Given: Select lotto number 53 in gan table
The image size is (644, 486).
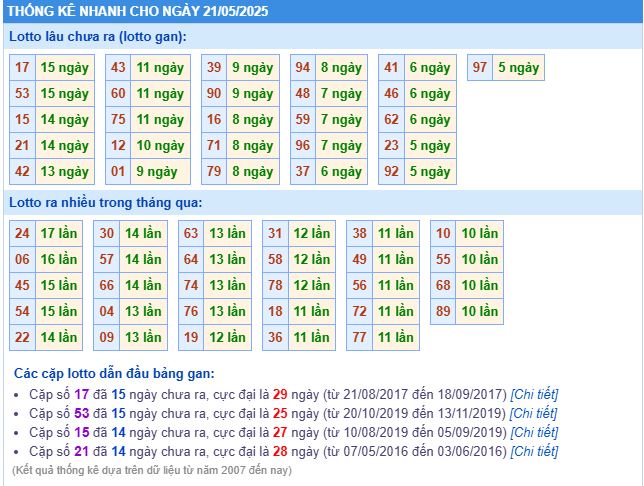Looking at the screenshot, I should pos(22,93).
